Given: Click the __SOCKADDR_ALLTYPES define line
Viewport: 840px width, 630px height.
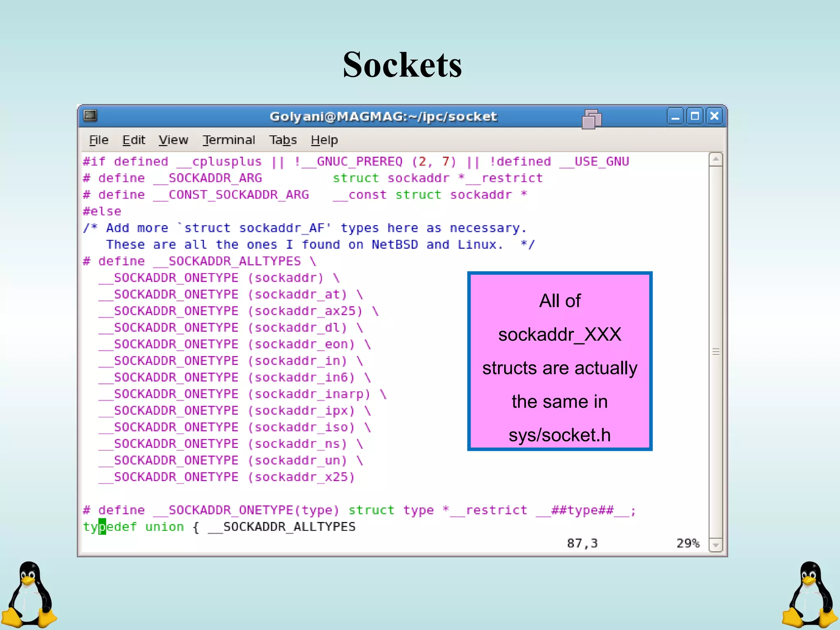Looking at the screenshot, I should click(x=200, y=261).
